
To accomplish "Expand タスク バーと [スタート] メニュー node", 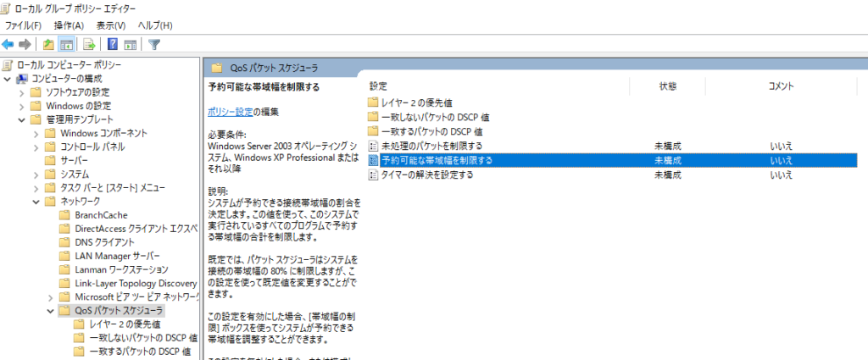I will point(36,188).
